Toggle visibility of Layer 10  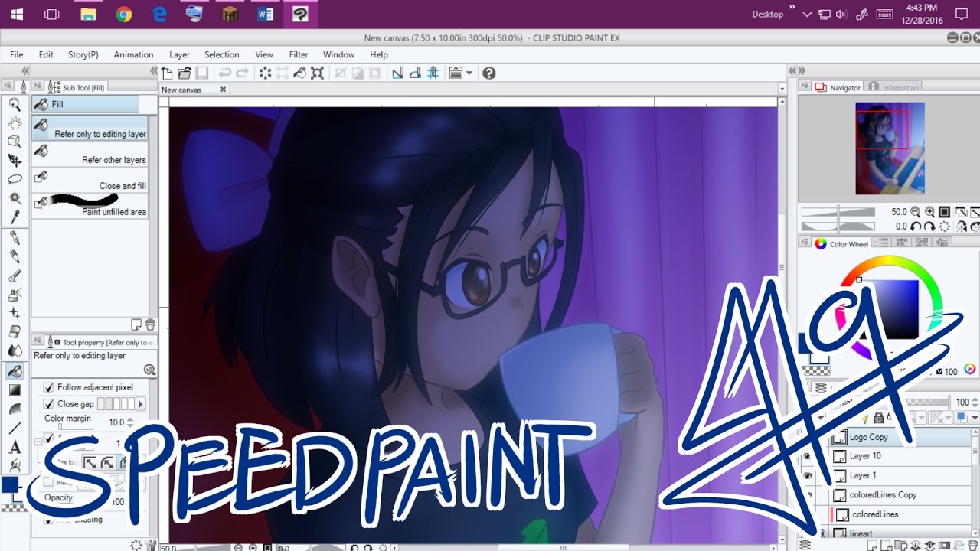tap(806, 456)
